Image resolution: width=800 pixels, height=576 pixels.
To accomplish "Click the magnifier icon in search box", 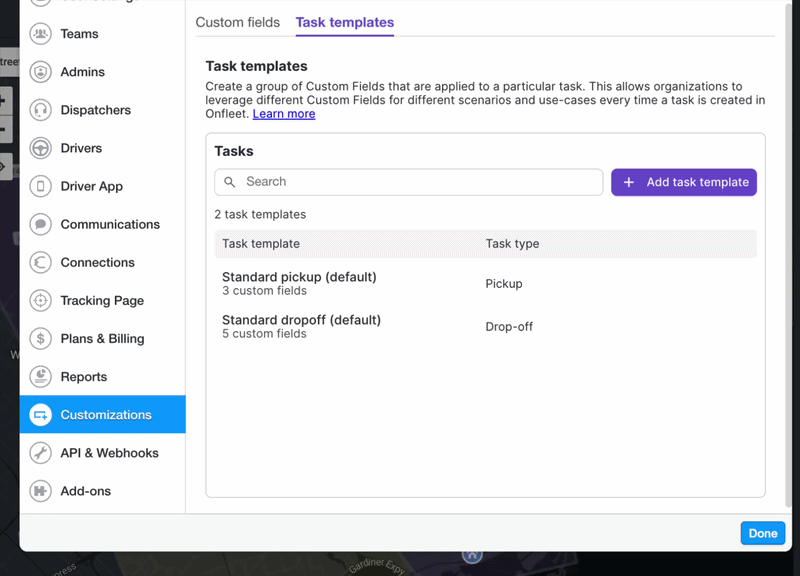I will tap(230, 182).
